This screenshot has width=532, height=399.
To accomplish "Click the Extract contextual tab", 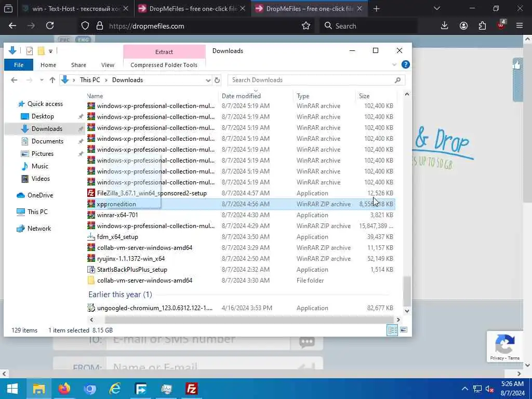I will click(x=164, y=52).
